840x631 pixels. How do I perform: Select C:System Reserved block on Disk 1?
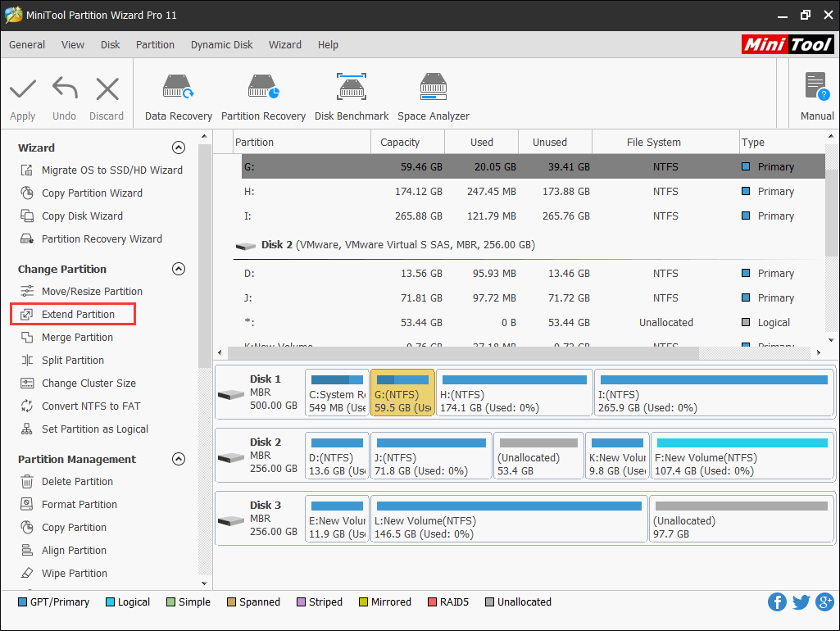[x=337, y=393]
